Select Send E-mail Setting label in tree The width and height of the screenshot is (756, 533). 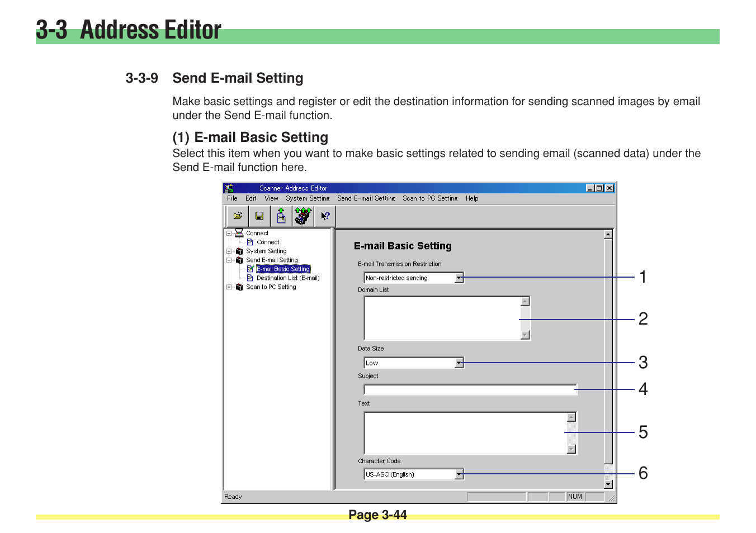272,260
